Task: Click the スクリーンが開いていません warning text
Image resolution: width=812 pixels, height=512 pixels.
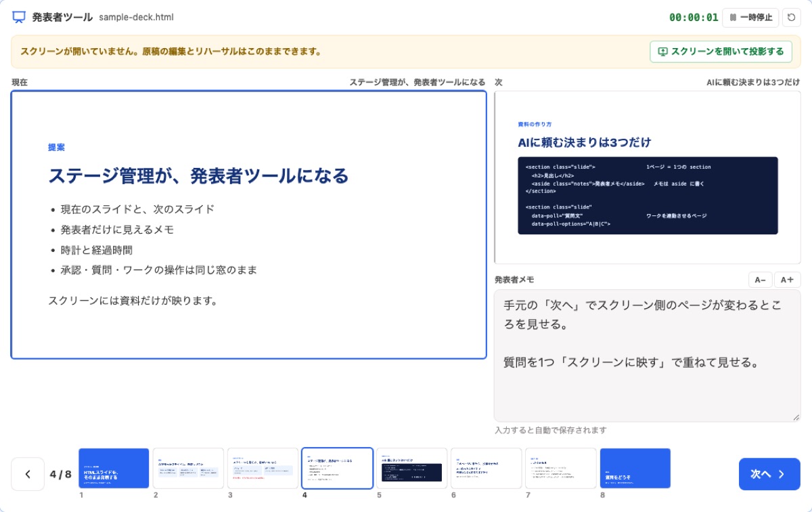Action: tap(171, 51)
